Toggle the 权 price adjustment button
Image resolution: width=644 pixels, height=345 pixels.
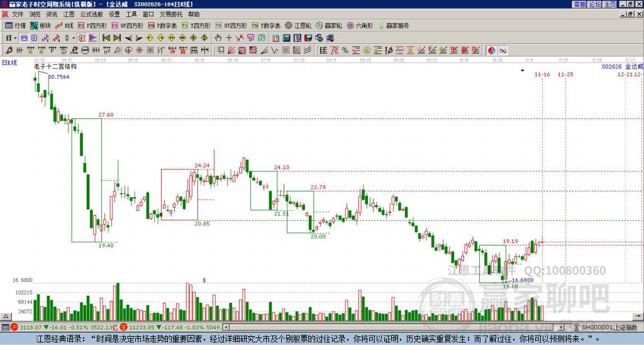82,38
